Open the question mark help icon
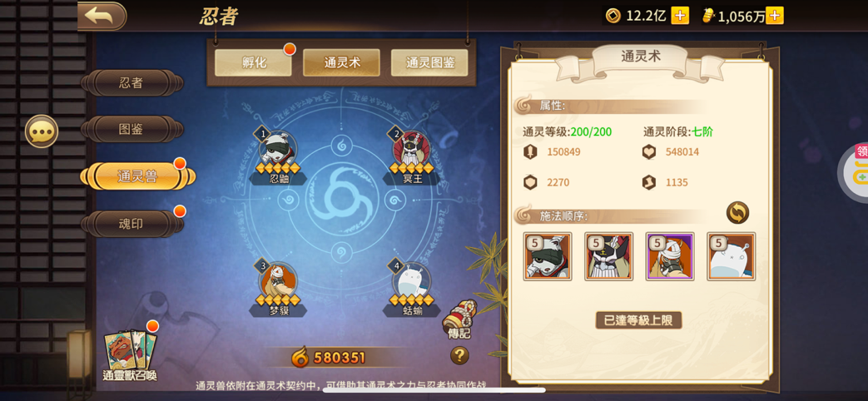The width and height of the screenshot is (868, 401). 459,355
